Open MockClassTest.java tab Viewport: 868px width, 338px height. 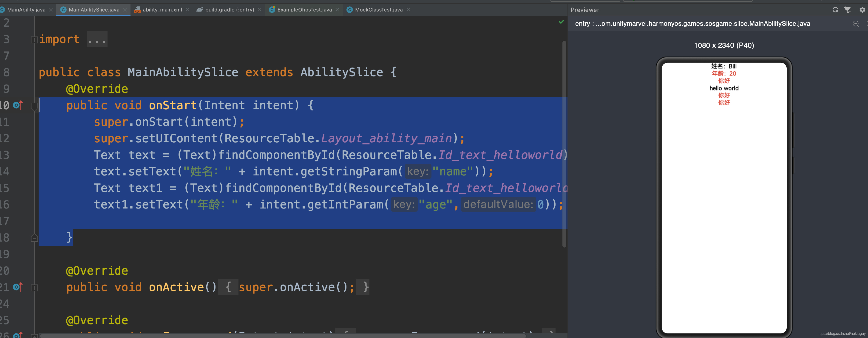pyautogui.click(x=379, y=10)
